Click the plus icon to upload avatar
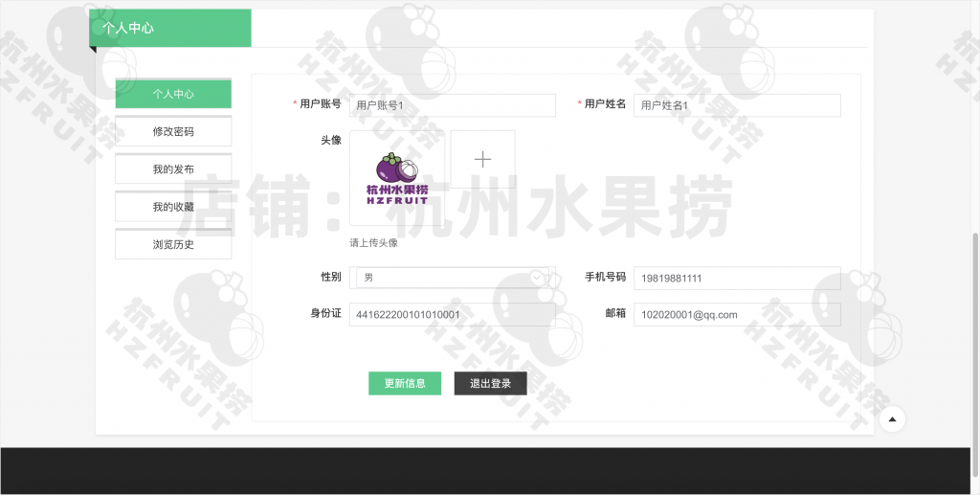This screenshot has height=495, width=980. tap(482, 159)
